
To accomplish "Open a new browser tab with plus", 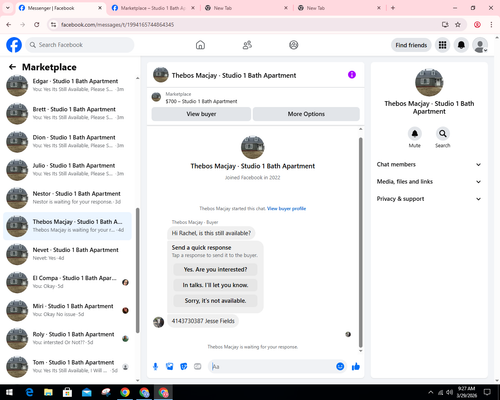I will tap(393, 8).
